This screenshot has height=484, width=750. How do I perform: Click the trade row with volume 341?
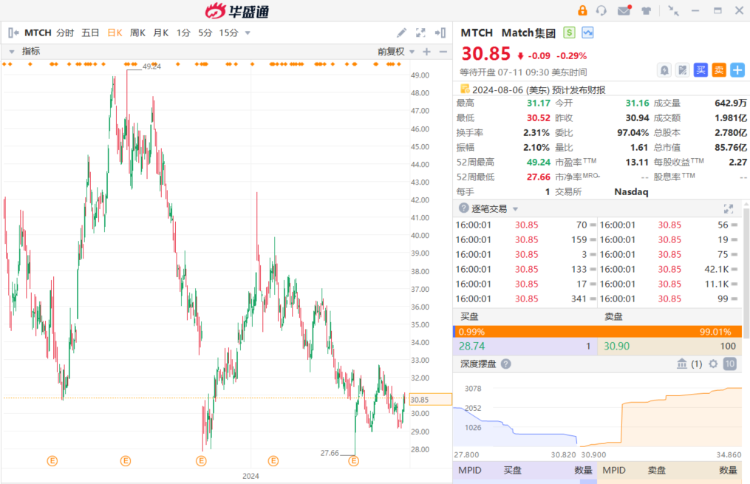(525, 299)
